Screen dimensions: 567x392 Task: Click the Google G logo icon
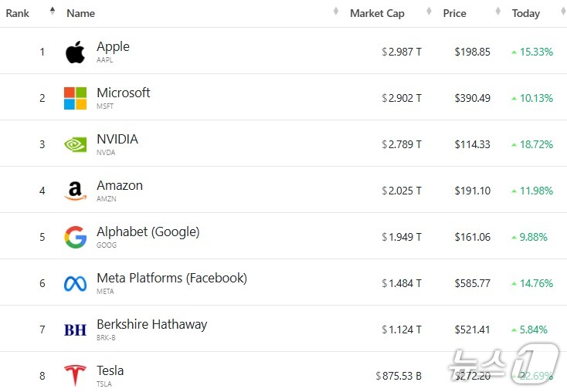[x=75, y=237]
